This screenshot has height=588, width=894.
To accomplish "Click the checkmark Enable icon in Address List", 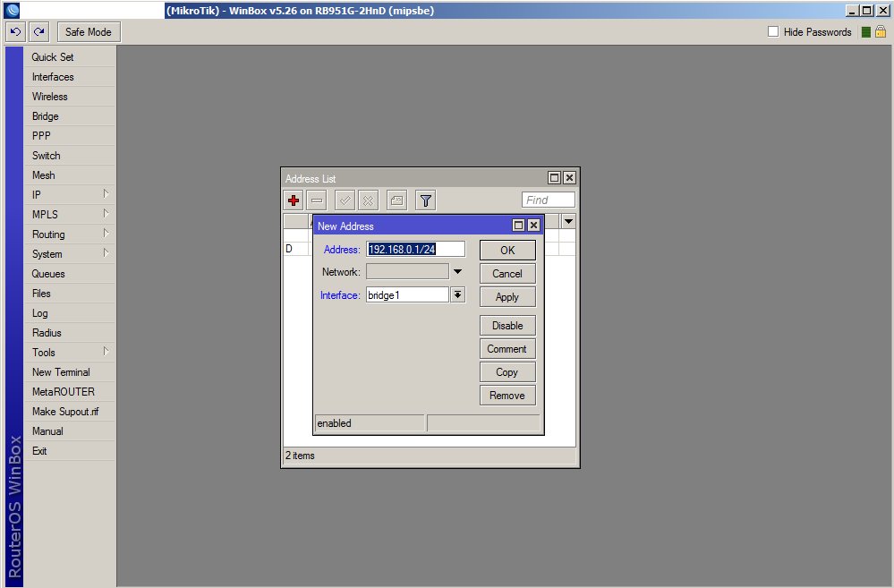I will click(345, 200).
